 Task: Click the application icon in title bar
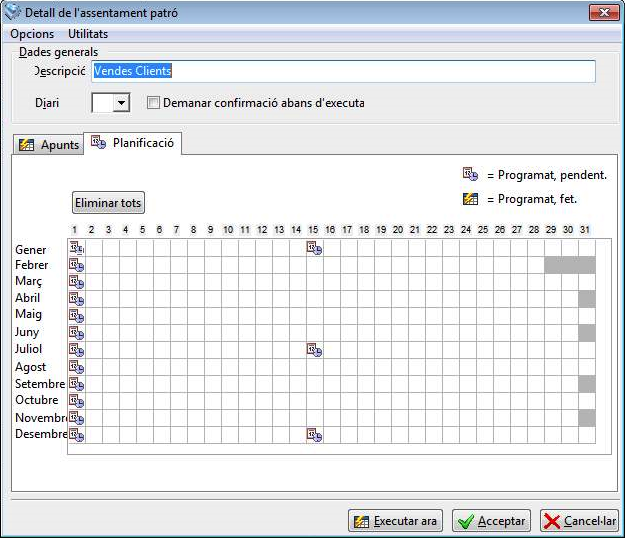(x=12, y=12)
